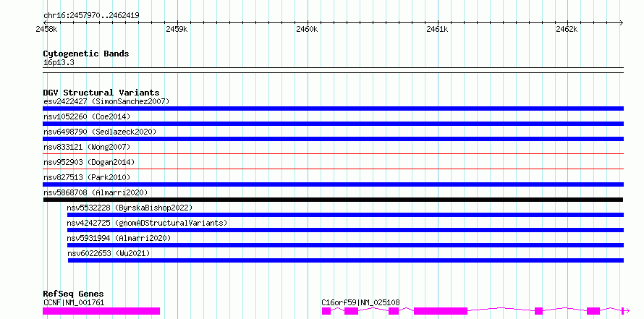Click the blue bar under nsv4242725
644x319 pixels.
pos(345,230)
